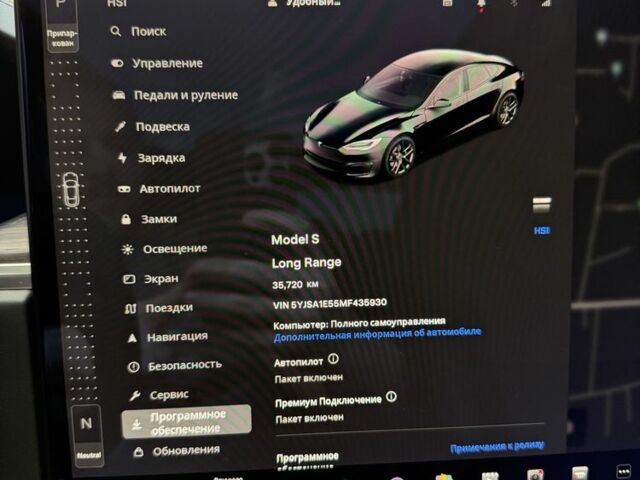Tap the Bluetooth icon in top bar
Screen dimensions: 640x480
pyautogui.click(x=514, y=3)
